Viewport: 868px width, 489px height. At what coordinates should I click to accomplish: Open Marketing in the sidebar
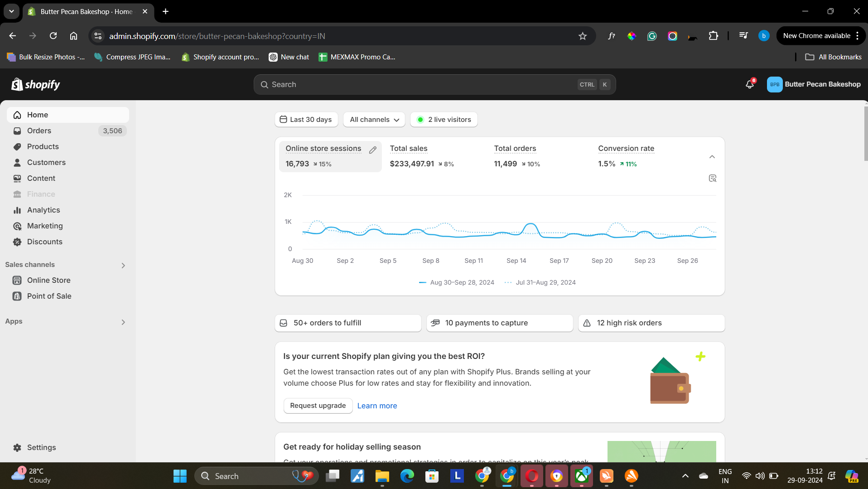point(68,226)
